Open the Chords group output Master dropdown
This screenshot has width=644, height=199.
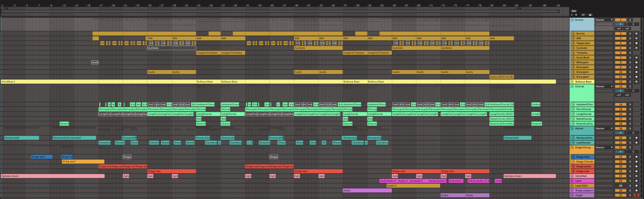click(x=604, y=86)
